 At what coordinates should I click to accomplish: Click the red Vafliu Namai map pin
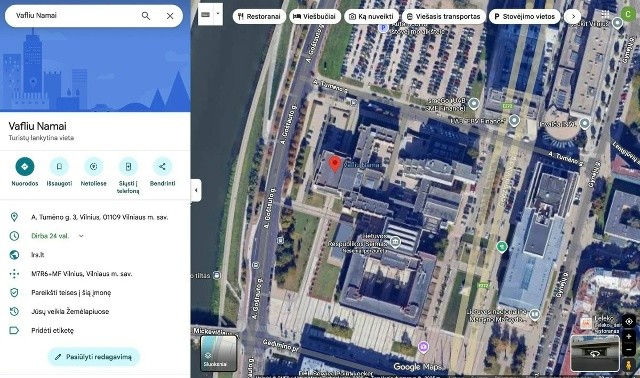point(335,164)
